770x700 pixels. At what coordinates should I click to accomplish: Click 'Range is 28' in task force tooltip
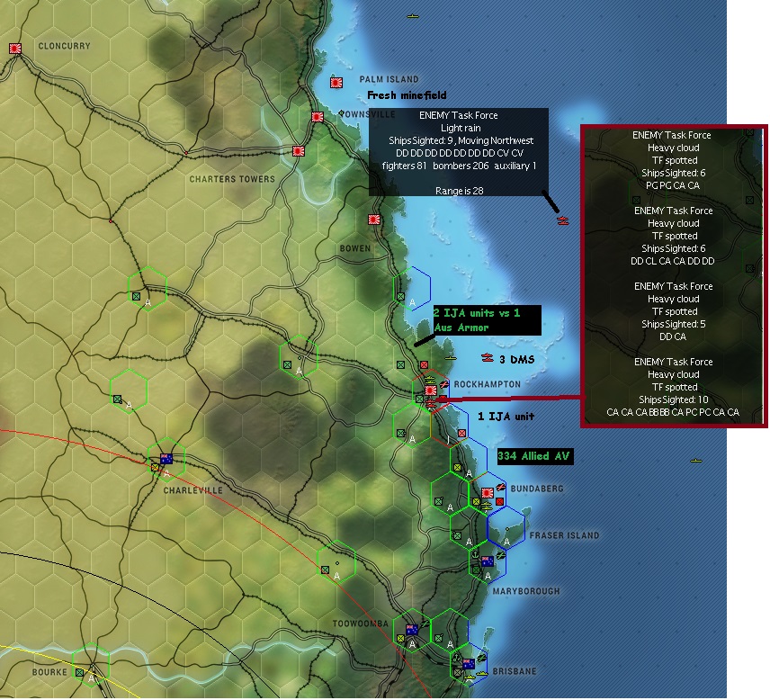(x=459, y=191)
